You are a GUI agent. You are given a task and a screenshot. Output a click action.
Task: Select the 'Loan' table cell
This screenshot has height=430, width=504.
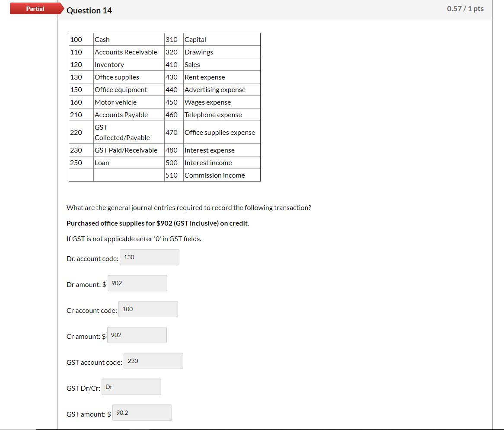[129, 162]
